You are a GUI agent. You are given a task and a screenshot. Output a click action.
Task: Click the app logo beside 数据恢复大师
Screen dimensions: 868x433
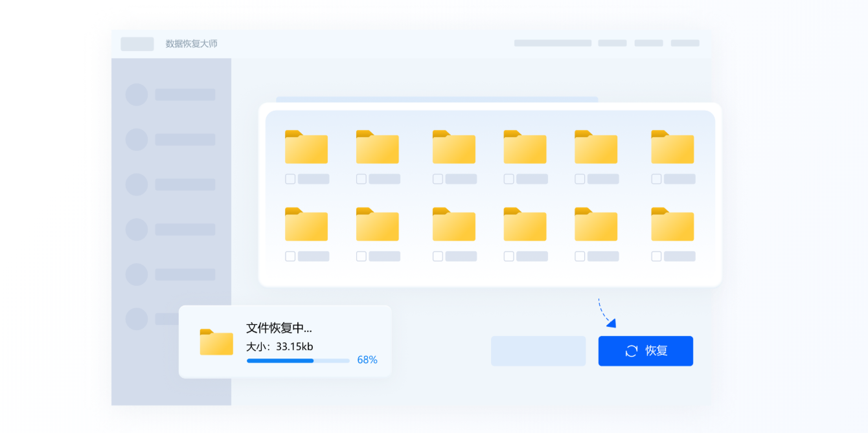point(137,43)
